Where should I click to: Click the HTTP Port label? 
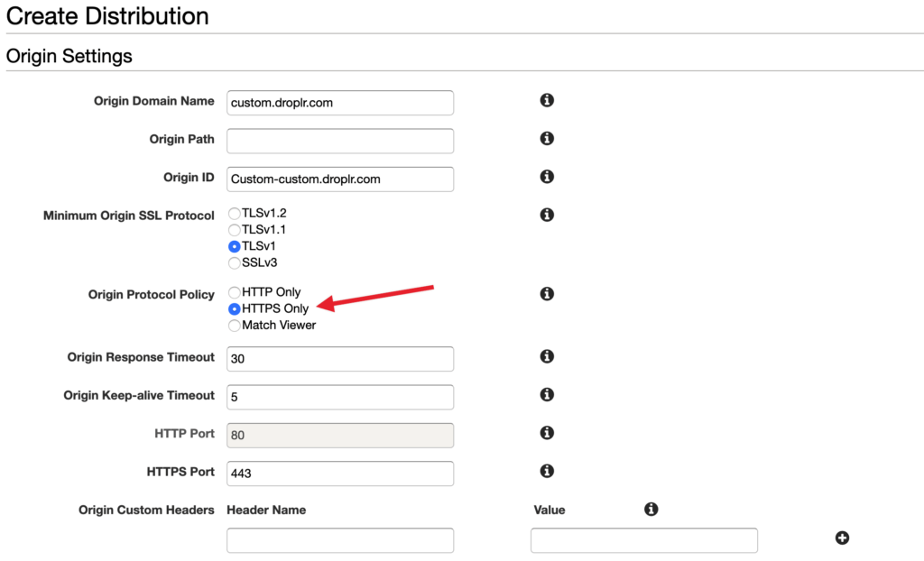(184, 434)
